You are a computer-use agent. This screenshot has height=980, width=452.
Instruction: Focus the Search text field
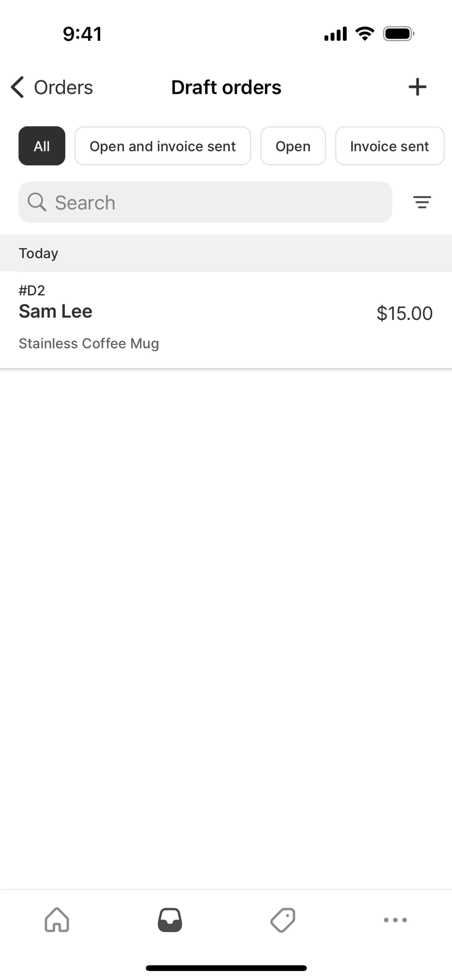point(213,202)
